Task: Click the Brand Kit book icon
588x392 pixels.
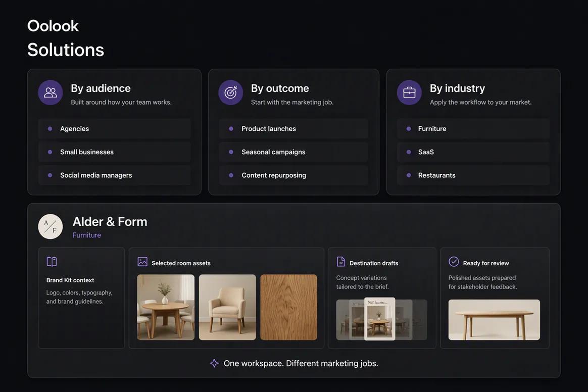Action: pyautogui.click(x=52, y=262)
